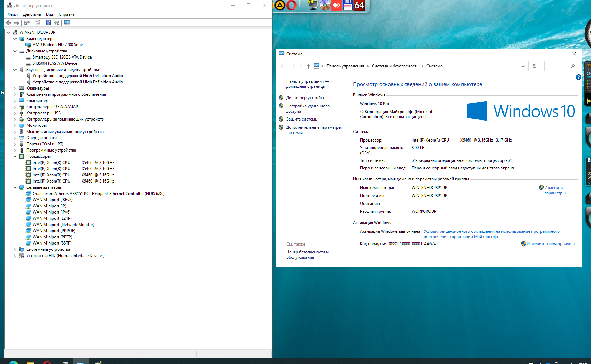
Task: Open AnyDesk from the top dock
Action: (x=336, y=5)
